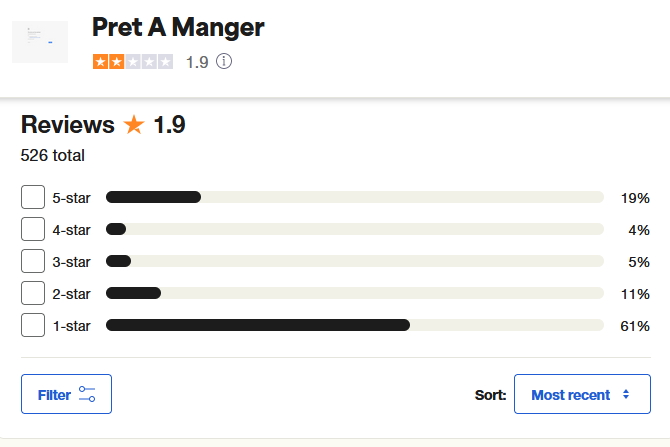Image resolution: width=670 pixels, height=447 pixels.
Task: Click the filter sliders icon
Action: pos(87,395)
